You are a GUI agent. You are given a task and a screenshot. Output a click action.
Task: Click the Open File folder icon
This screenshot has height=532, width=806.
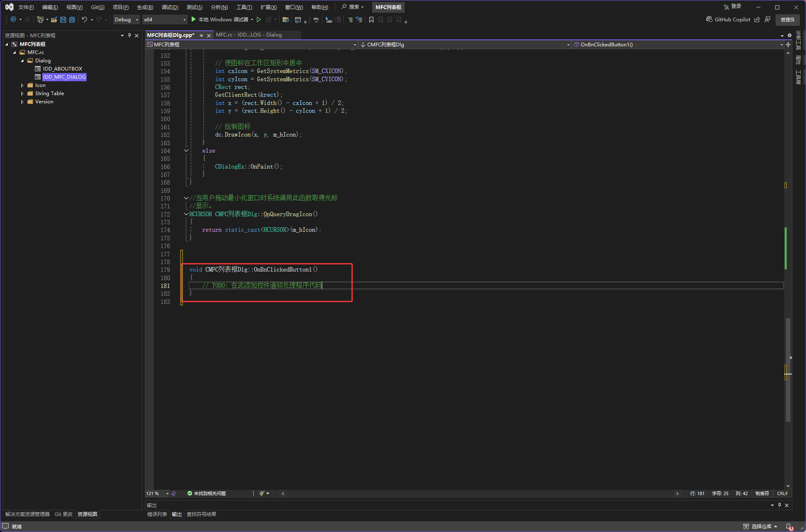pyautogui.click(x=54, y=20)
